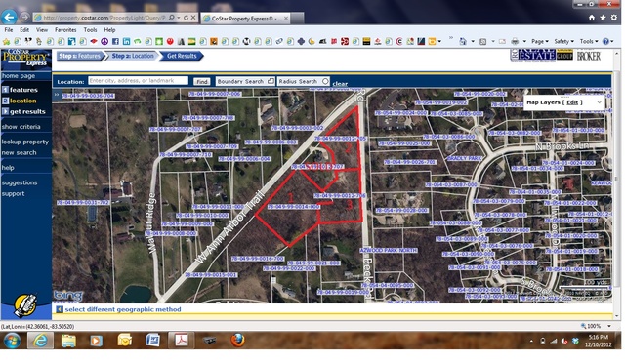Open the command bar Tools dropdown
This screenshot has height=364, width=625.
pos(589,41)
